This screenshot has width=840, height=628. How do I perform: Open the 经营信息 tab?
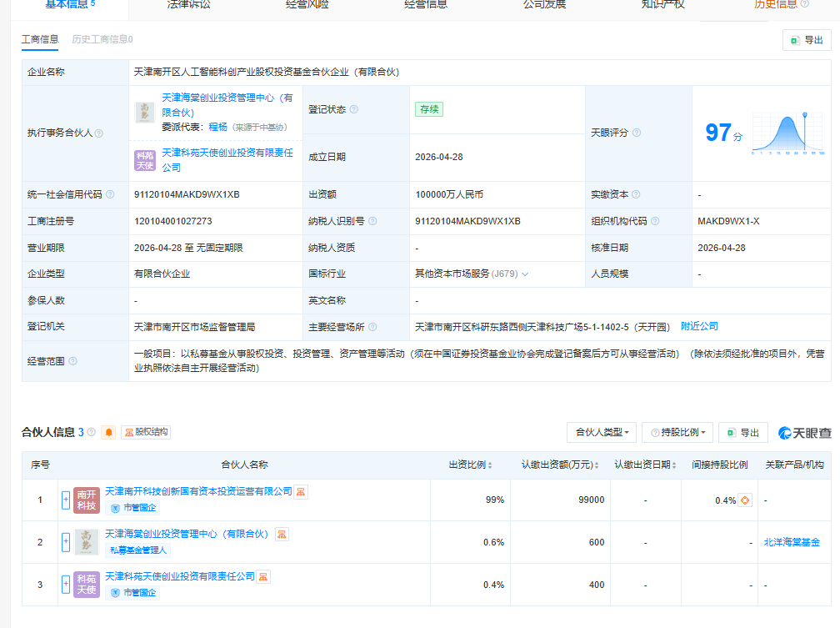coord(426,4)
